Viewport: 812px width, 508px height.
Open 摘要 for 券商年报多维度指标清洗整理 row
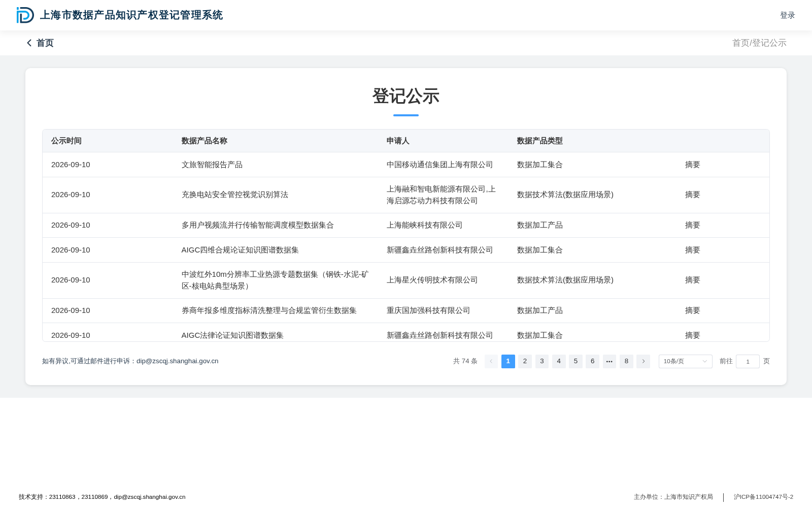tap(692, 310)
